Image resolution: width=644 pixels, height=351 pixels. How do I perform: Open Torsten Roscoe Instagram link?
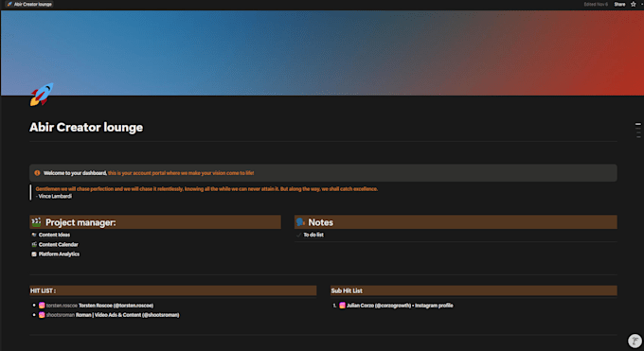click(116, 306)
